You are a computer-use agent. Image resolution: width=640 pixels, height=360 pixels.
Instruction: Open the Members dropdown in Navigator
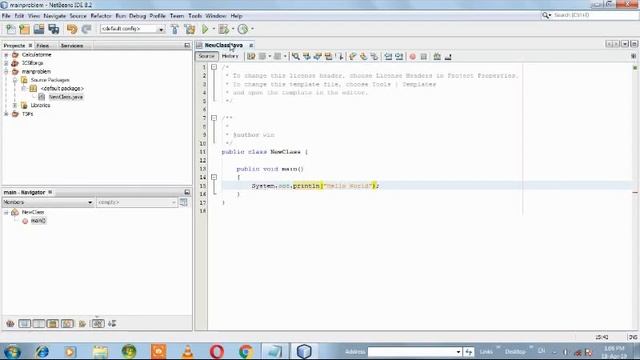[48, 202]
